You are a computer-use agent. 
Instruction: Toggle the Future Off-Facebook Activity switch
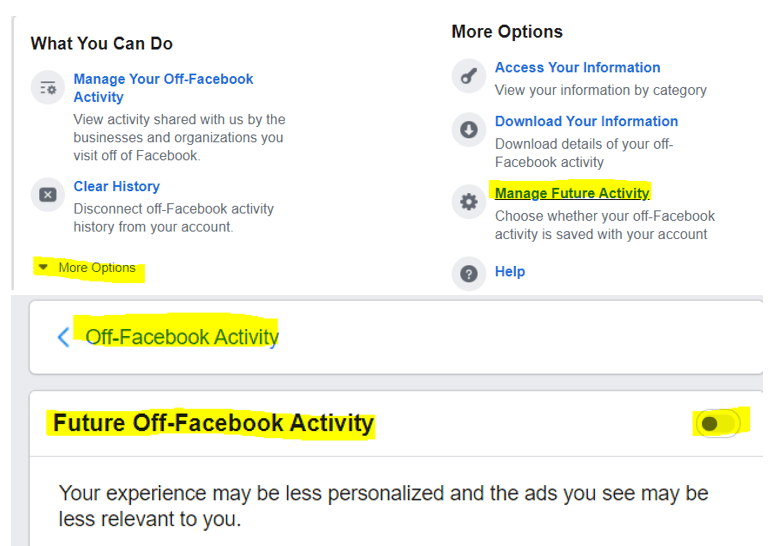[718, 424]
